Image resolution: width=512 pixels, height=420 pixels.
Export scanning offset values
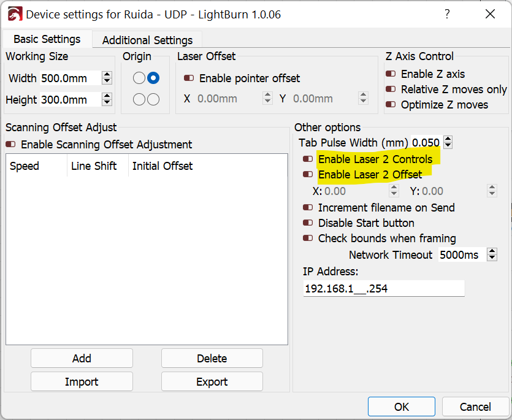coord(212,381)
